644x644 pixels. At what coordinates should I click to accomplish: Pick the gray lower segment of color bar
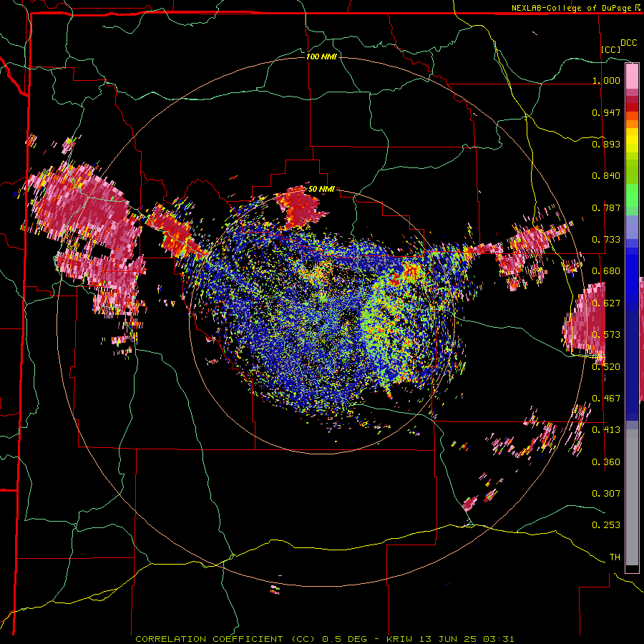632,497
